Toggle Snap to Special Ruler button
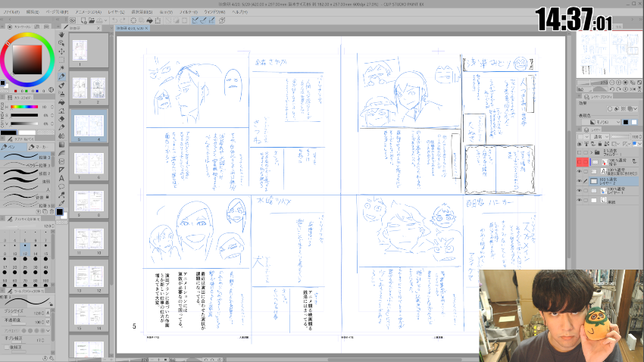This screenshot has height=362, width=644. click(203, 20)
